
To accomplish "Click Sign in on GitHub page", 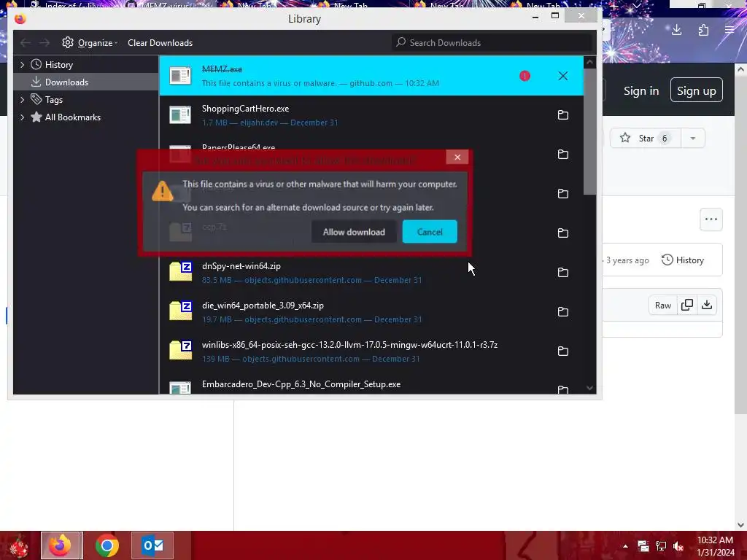I will pos(641,90).
